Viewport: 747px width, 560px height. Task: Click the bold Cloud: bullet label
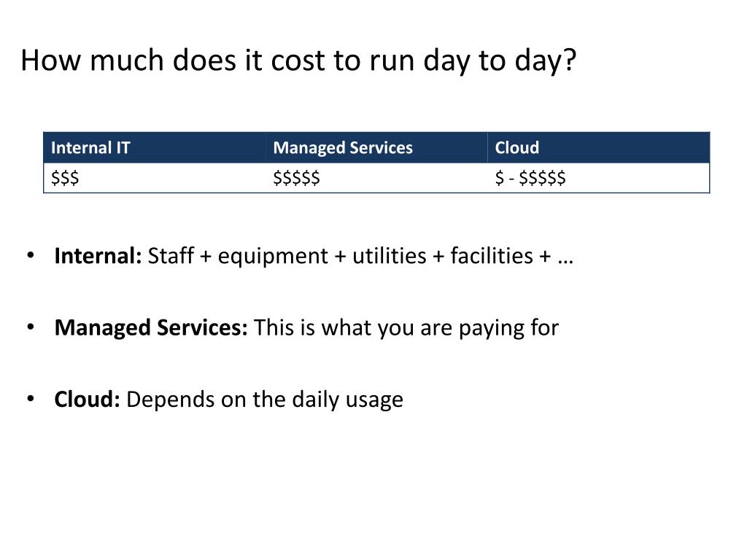(88, 400)
